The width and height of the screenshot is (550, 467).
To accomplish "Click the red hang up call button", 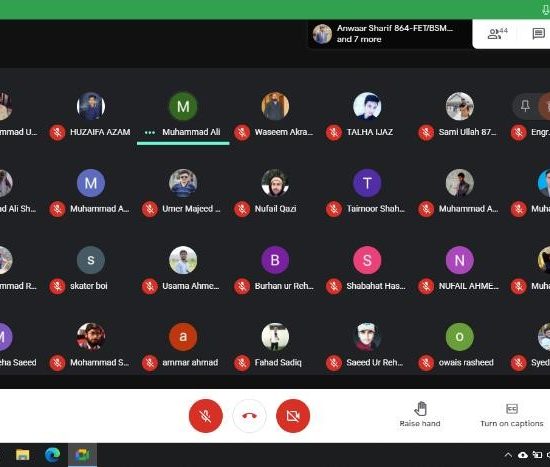I will 249,416.
